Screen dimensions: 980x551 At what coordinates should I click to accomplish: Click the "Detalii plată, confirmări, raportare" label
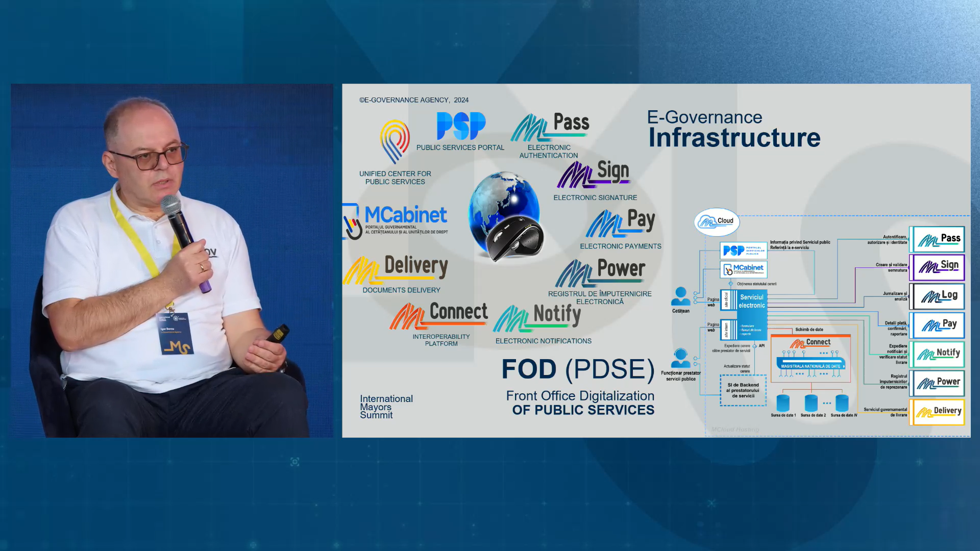tap(896, 329)
